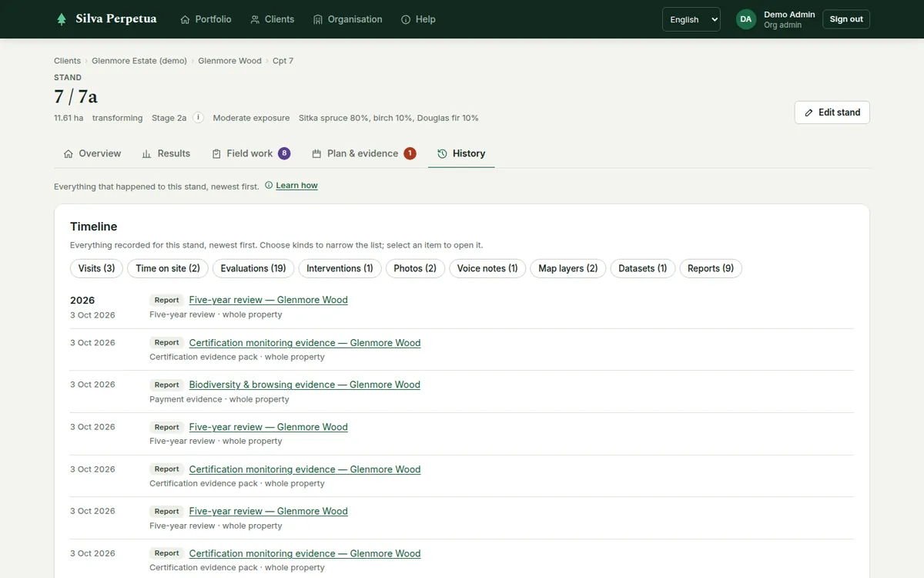The image size is (924, 578).
Task: Toggle the Reports (9) filter chip
Action: pos(710,268)
